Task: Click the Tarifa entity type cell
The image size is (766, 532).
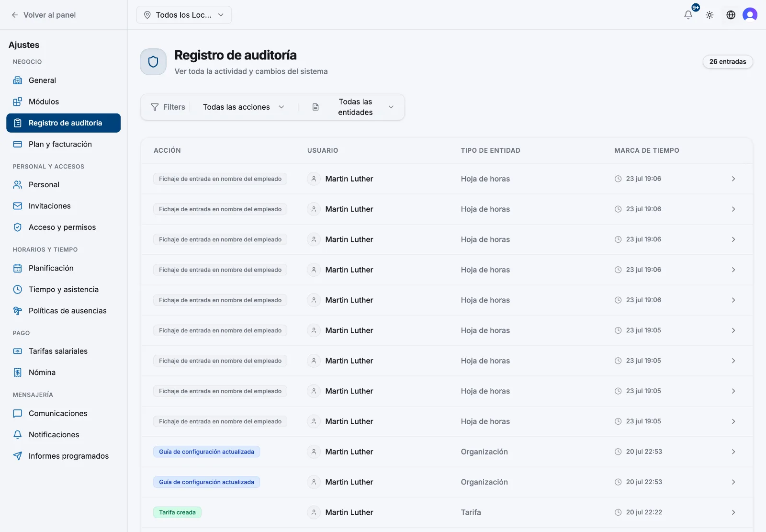Action: 471,512
